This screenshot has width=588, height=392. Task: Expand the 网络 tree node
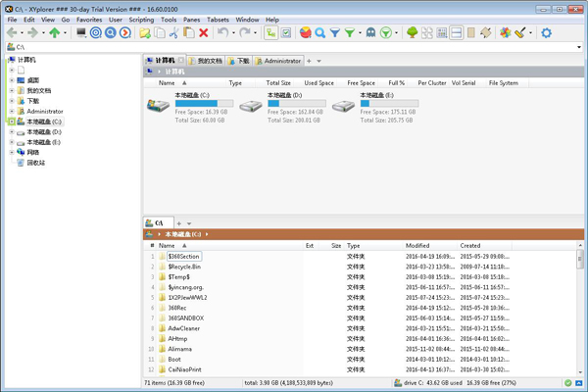[12, 152]
